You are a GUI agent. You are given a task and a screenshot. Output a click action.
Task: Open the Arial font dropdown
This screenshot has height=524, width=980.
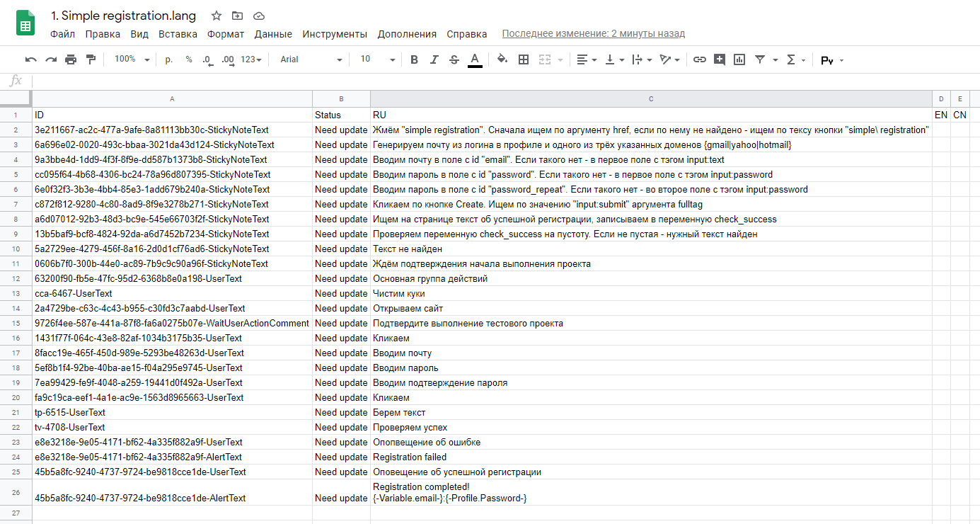pos(311,59)
